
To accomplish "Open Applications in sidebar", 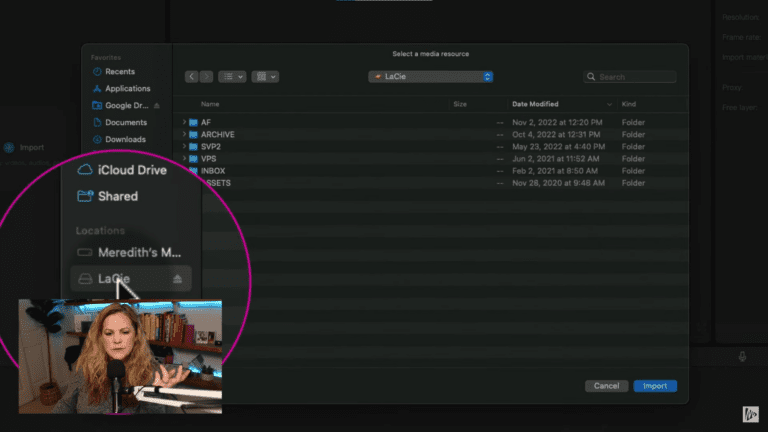I will pos(125,88).
